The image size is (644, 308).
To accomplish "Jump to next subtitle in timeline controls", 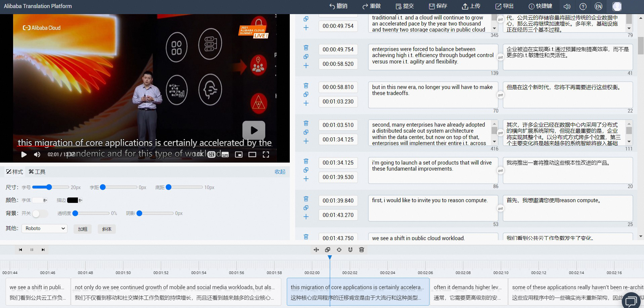I will point(43,250).
